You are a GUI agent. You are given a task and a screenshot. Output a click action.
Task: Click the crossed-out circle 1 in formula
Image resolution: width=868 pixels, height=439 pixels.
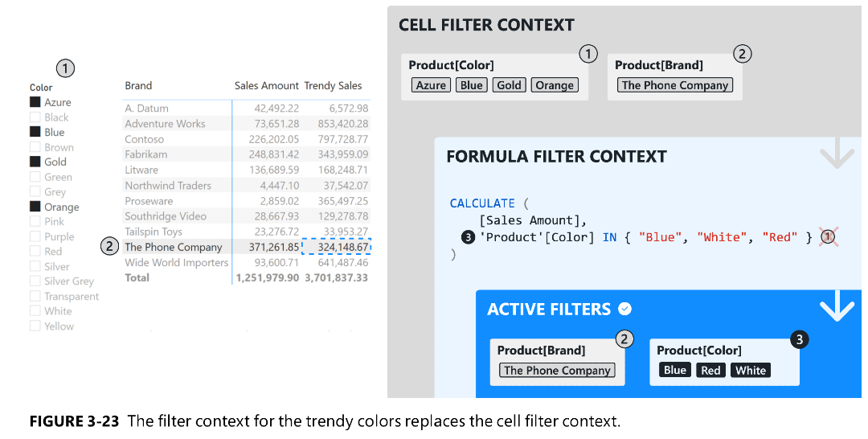click(829, 236)
